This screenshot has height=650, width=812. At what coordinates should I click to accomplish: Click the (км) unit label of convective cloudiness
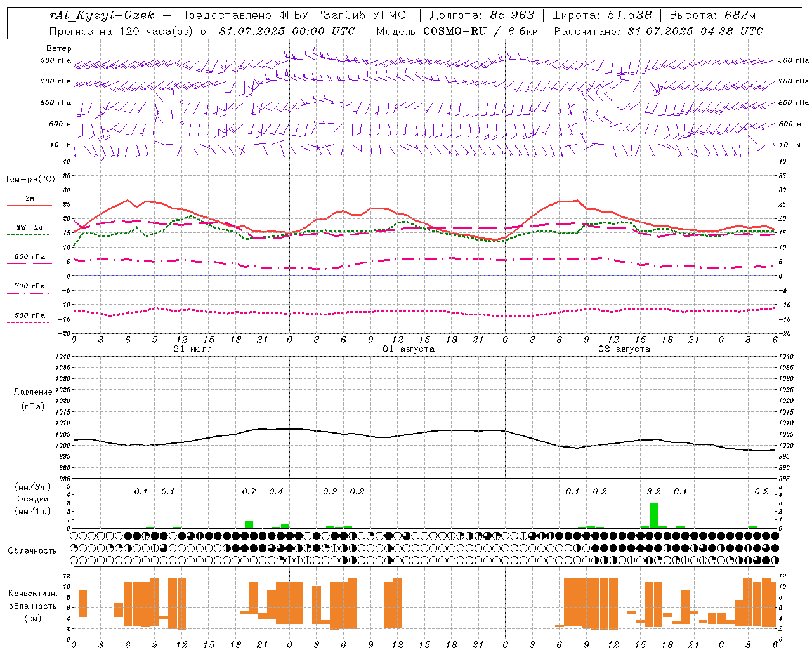32,618
